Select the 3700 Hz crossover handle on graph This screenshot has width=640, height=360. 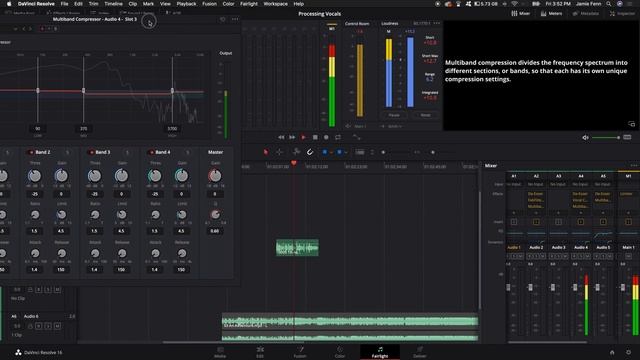pos(172,91)
